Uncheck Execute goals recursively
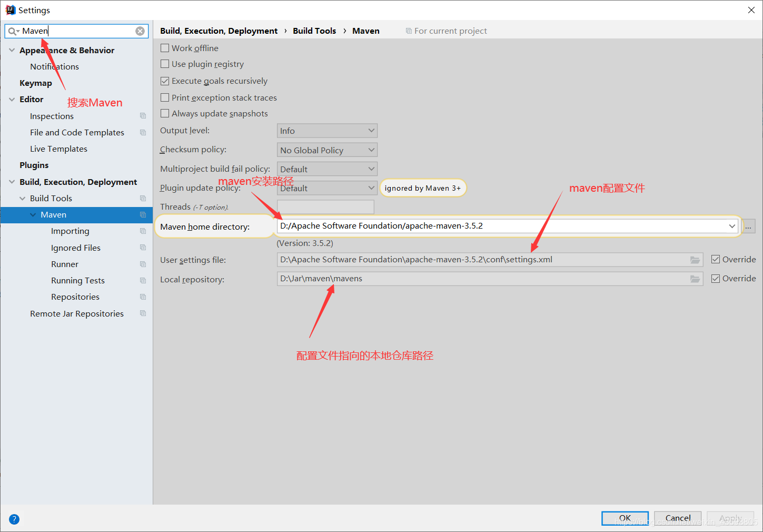 165,81
